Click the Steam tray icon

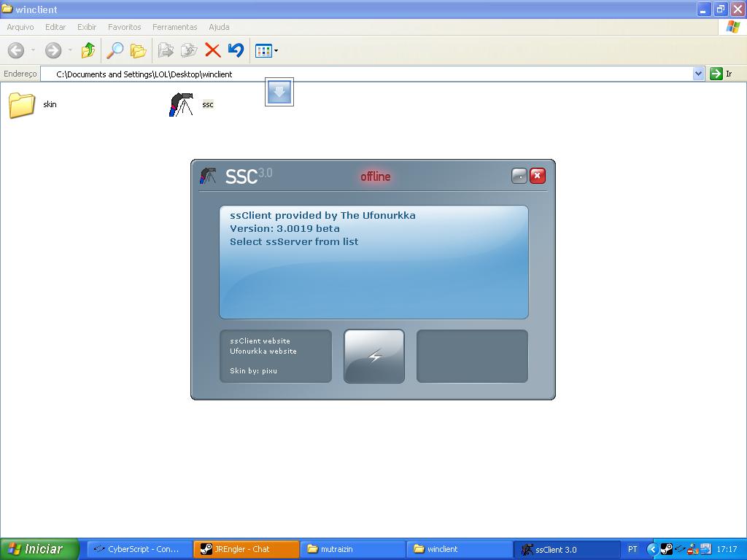[x=667, y=549]
